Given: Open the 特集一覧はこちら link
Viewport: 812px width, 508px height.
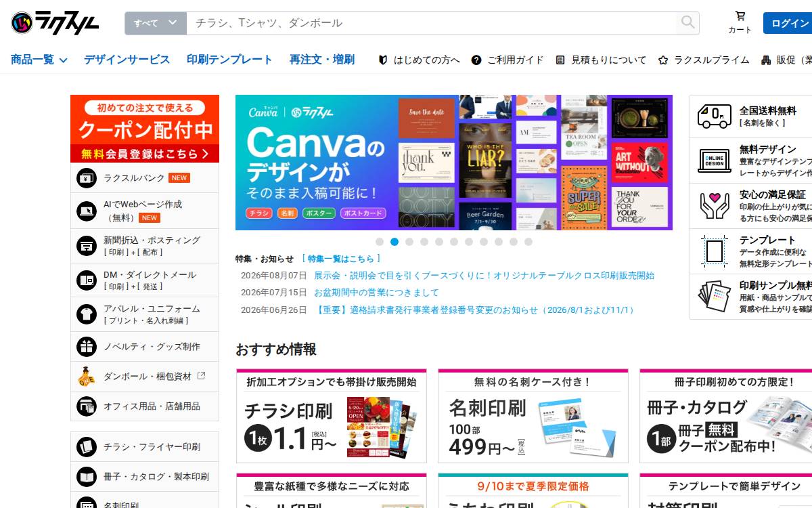Looking at the screenshot, I should click(341, 259).
